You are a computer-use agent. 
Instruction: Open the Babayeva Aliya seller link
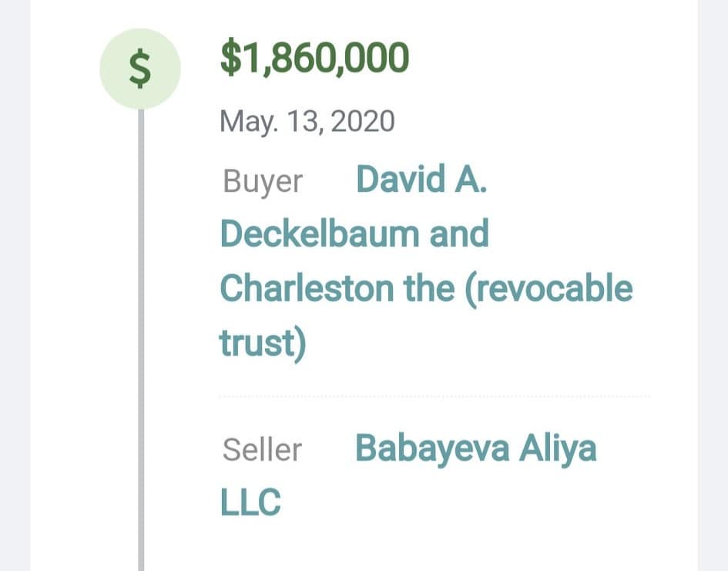[x=476, y=449]
